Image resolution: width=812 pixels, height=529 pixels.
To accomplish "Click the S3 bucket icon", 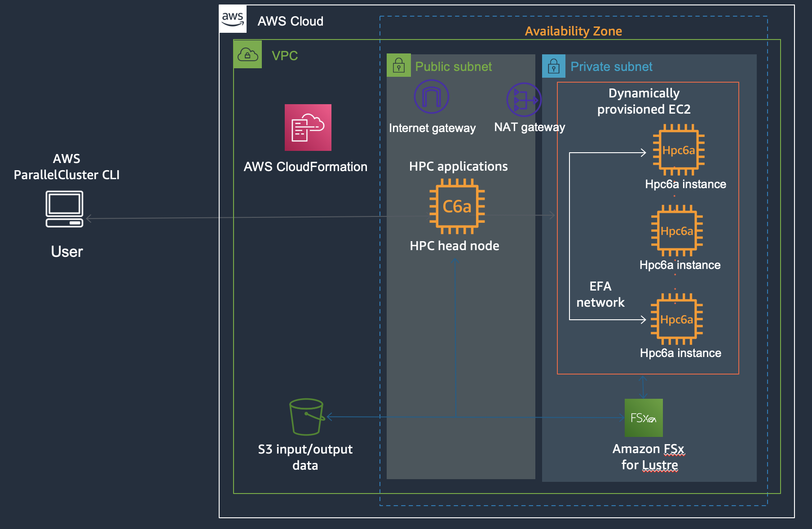I will tap(307, 417).
